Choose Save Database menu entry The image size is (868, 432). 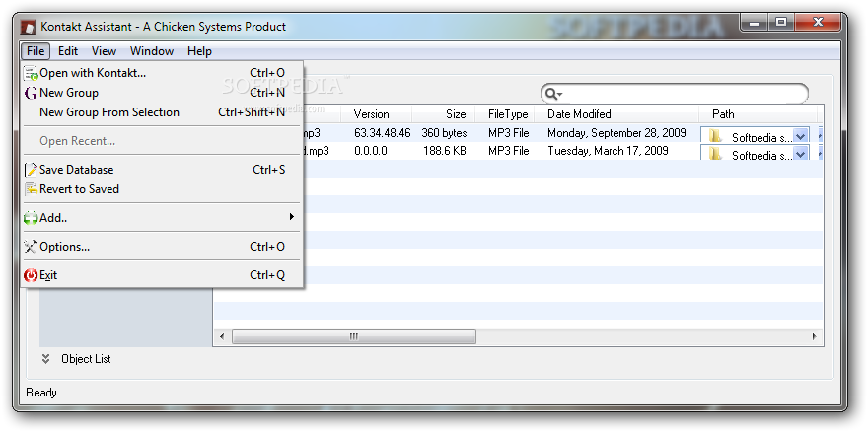pos(162,170)
